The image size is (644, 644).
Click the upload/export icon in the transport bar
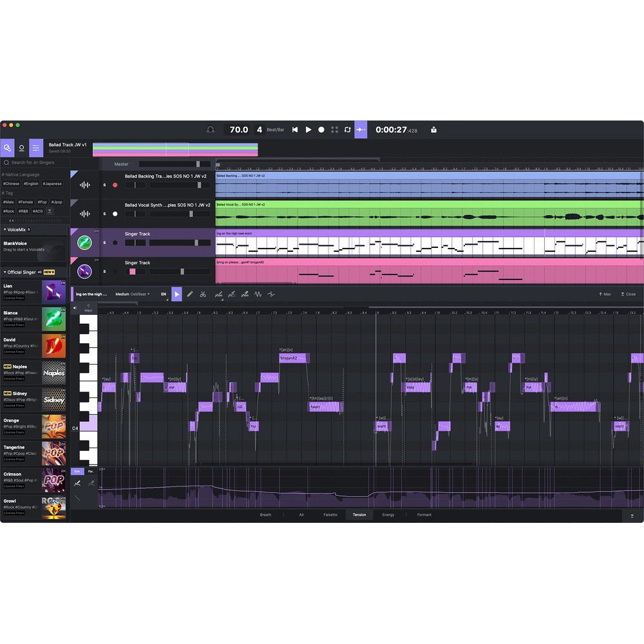point(433,129)
